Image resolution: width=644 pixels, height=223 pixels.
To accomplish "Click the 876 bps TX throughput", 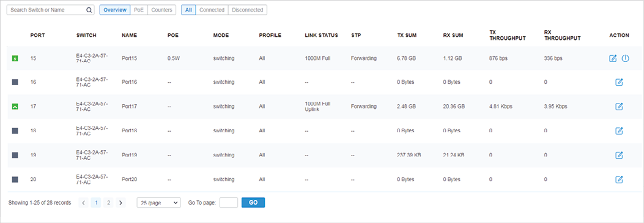I will 498,58.
